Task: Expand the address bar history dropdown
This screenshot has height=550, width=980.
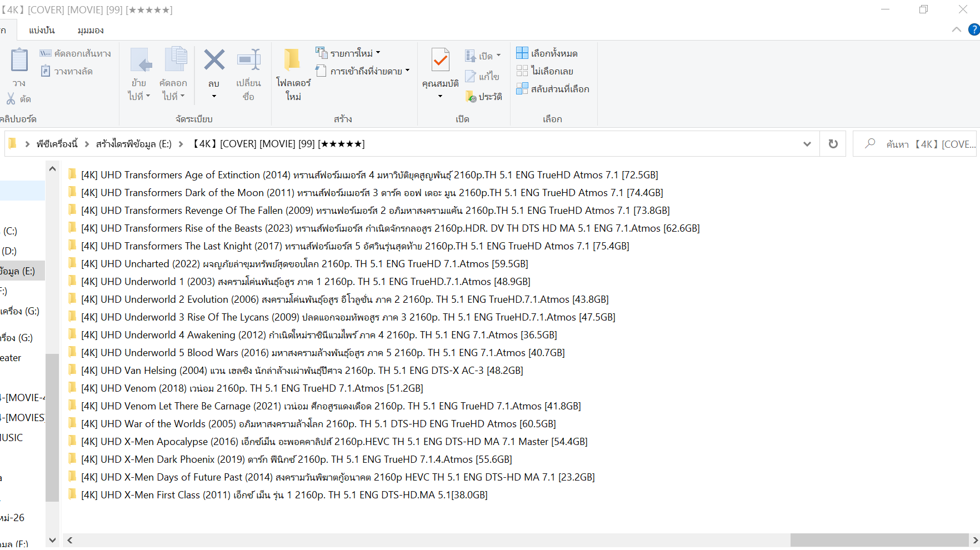Action: (807, 144)
